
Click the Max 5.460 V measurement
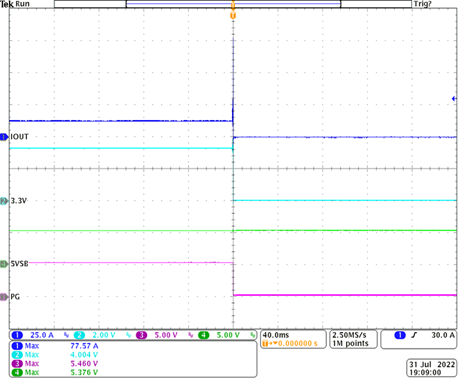point(55,363)
